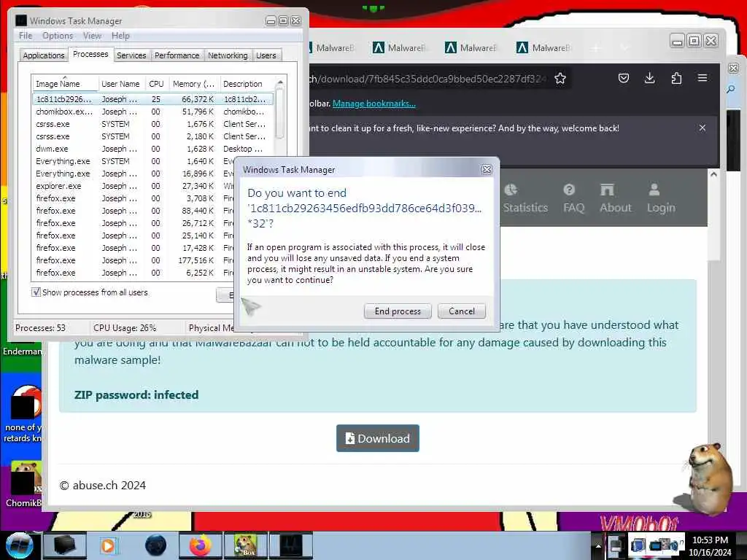The image size is (747, 560).
Task: Click End process in the confirmation dialog
Action: tap(398, 311)
